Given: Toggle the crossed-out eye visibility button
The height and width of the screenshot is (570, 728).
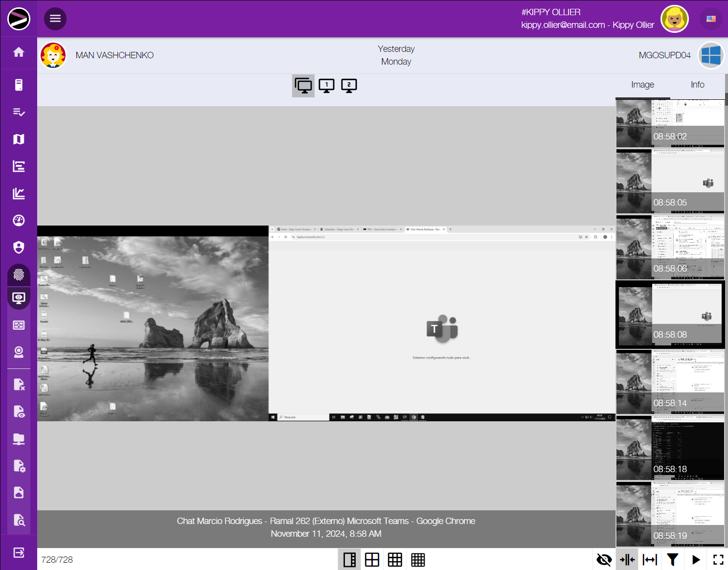Looking at the screenshot, I should [x=604, y=560].
